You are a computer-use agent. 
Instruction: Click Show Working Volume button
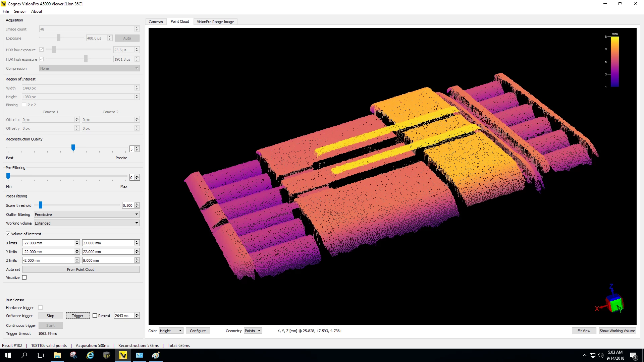click(617, 330)
